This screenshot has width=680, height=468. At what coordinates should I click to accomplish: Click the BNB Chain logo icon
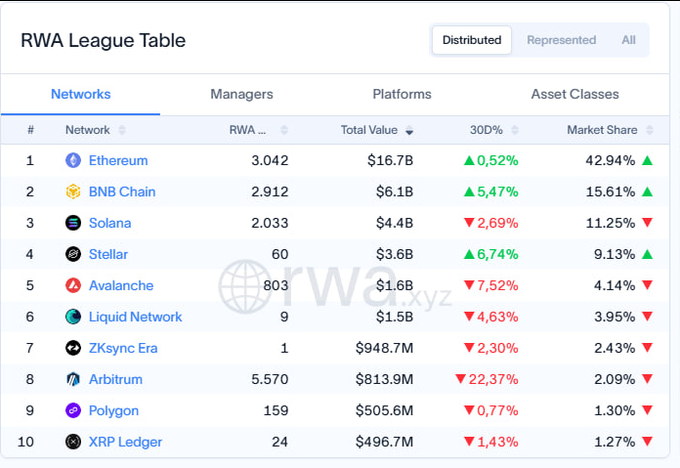pyautogui.click(x=73, y=192)
